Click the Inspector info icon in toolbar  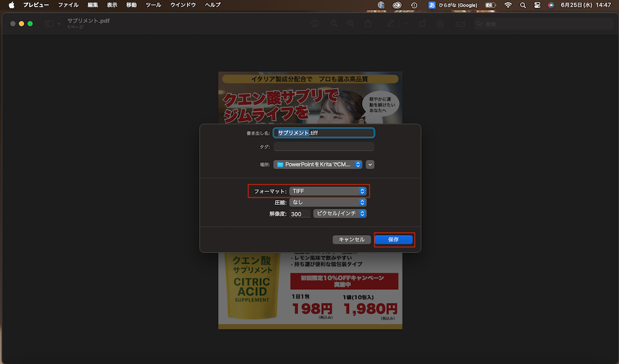tap(315, 24)
